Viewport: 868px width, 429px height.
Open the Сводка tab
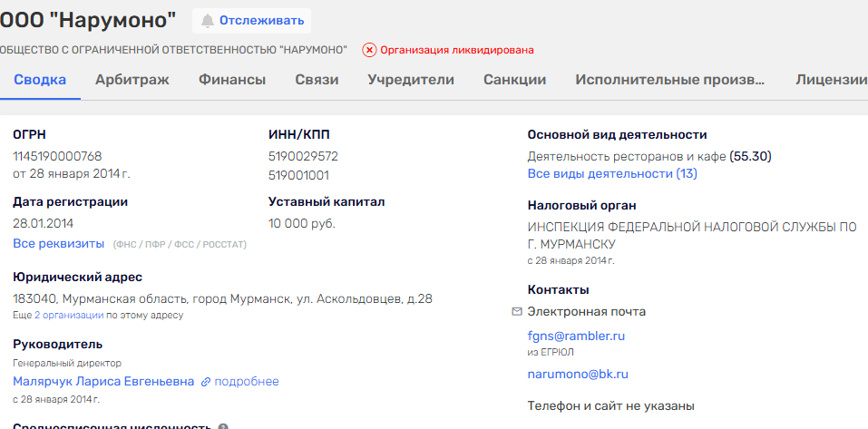pyautogui.click(x=40, y=80)
